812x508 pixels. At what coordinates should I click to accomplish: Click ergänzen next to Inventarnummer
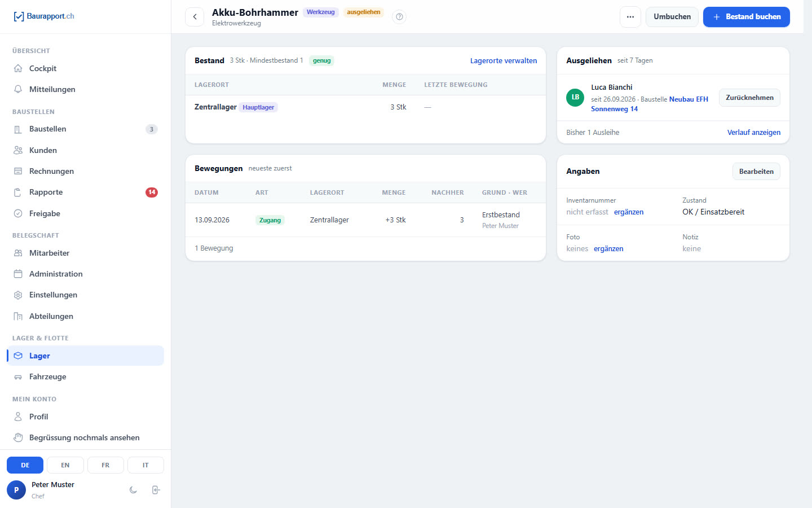click(x=629, y=212)
